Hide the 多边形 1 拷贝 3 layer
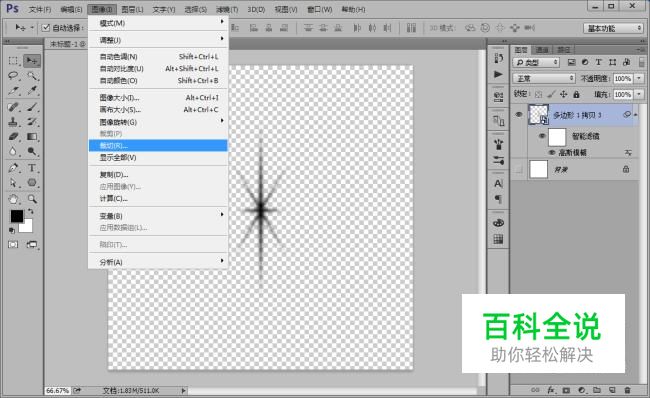650x398 pixels. pyautogui.click(x=519, y=114)
